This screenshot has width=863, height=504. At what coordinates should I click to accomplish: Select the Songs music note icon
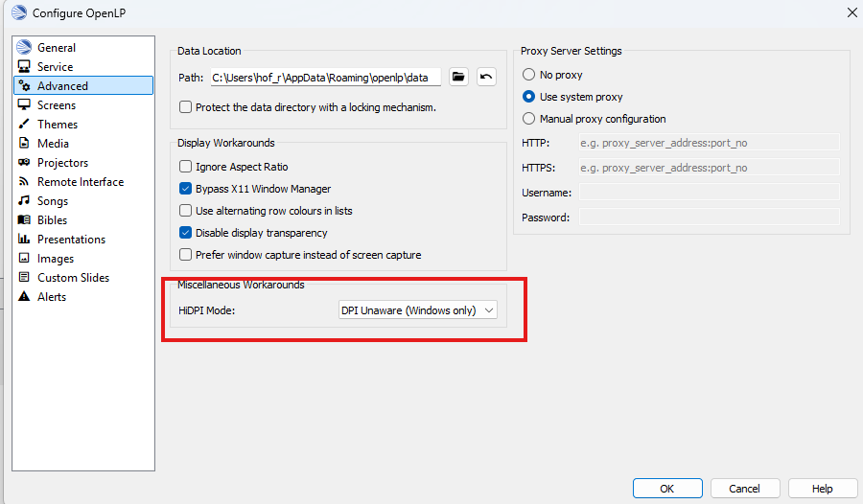tap(25, 201)
